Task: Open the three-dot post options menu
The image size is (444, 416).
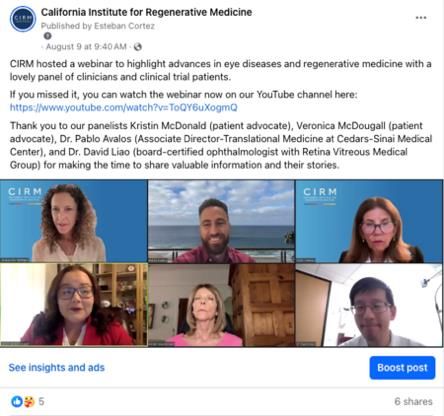Action: coord(421,18)
